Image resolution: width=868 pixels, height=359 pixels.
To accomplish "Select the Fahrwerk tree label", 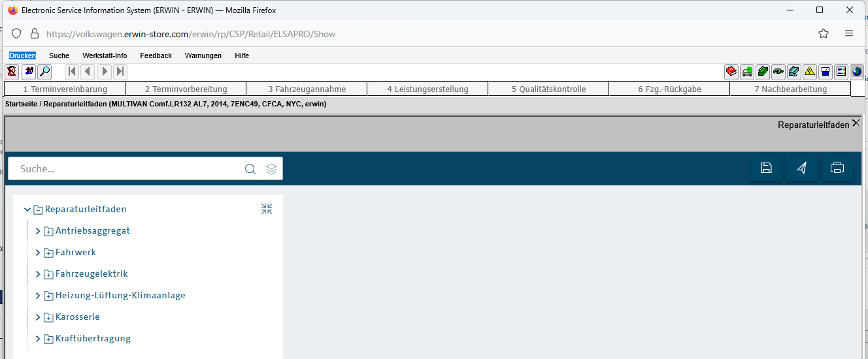I will [x=76, y=253].
